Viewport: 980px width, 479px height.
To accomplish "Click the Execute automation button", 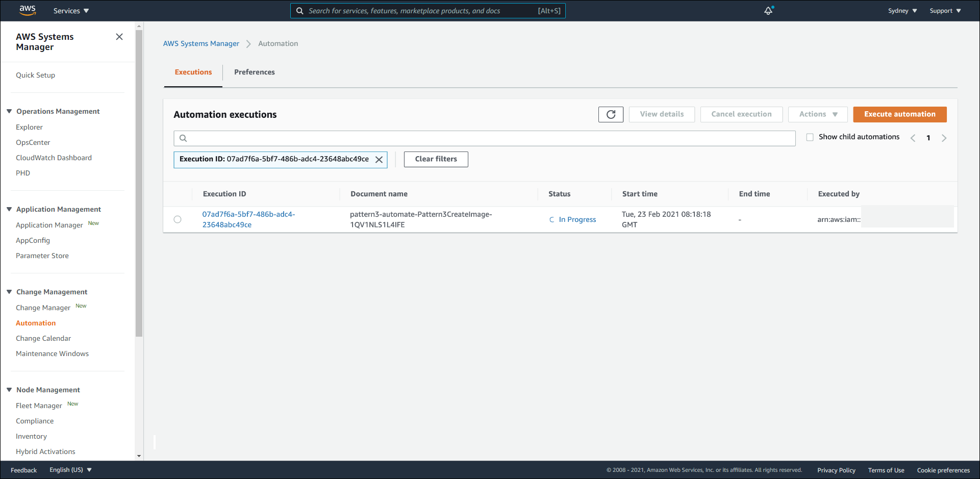I will pyautogui.click(x=900, y=114).
